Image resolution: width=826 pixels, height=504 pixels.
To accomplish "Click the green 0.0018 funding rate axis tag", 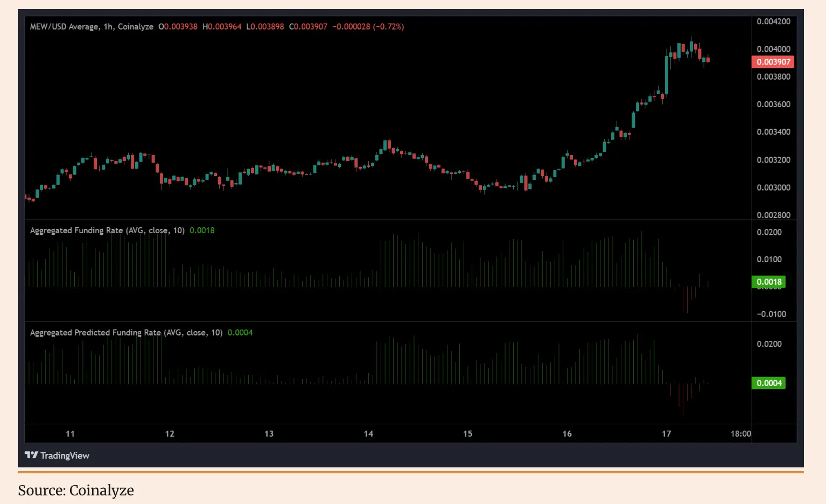I will click(768, 282).
